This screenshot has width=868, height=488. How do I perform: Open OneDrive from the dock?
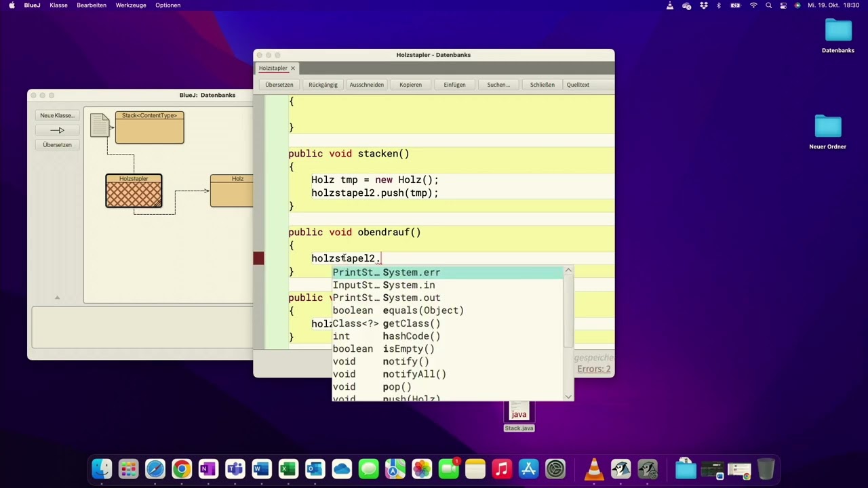pyautogui.click(x=342, y=468)
